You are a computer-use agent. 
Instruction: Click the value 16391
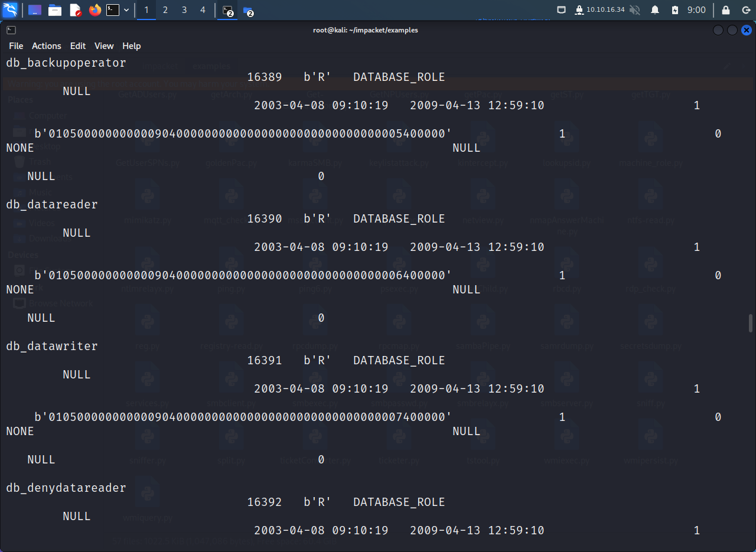[265, 360]
